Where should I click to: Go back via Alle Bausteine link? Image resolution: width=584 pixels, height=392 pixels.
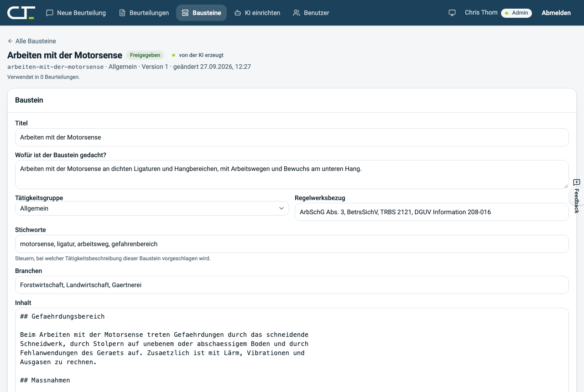[x=31, y=41]
